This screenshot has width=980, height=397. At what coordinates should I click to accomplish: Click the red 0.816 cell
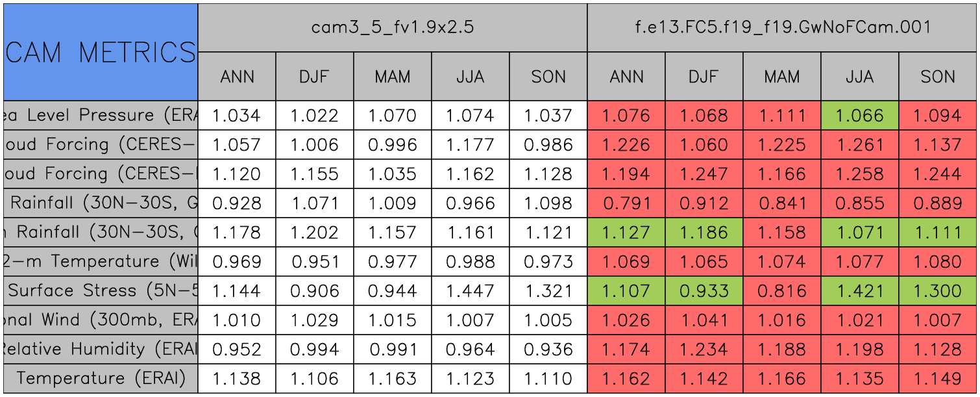coord(781,291)
